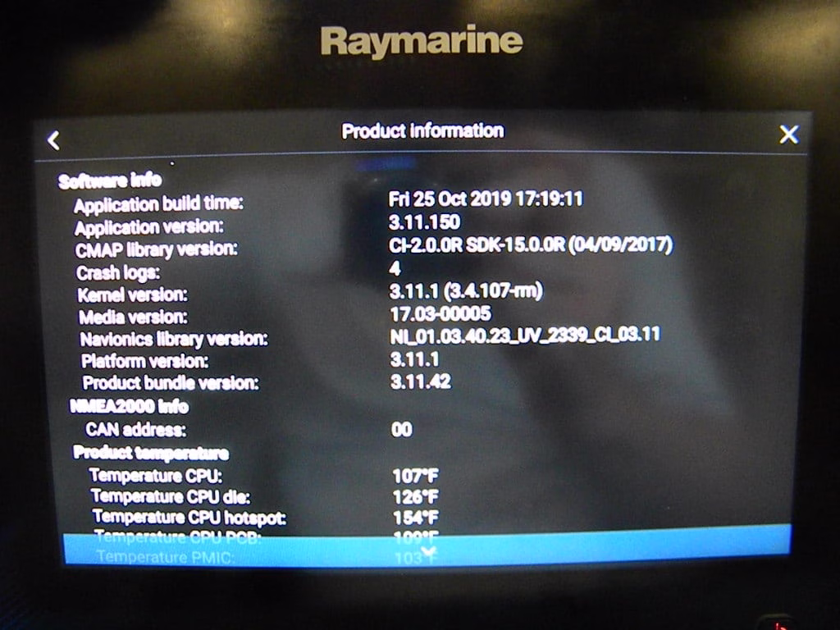Select the 'Product information' title text
Image resolution: width=840 pixels, height=630 pixels.
[422, 130]
